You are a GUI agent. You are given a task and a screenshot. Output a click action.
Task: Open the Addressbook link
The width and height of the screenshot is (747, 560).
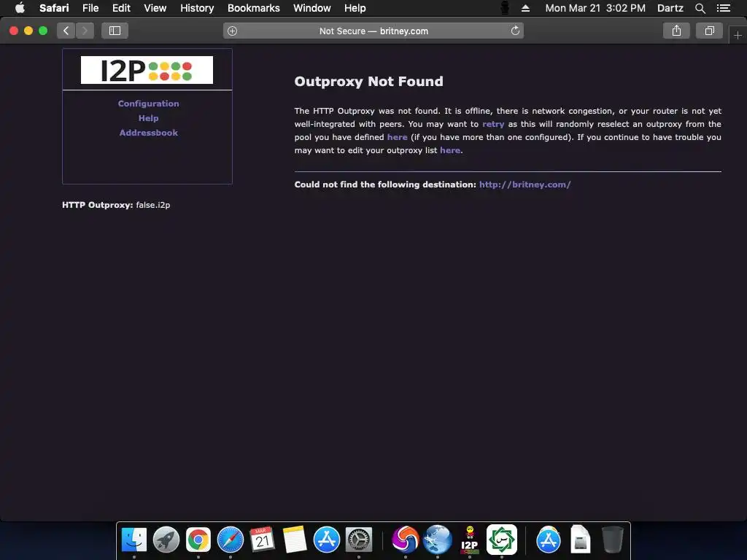[149, 133]
